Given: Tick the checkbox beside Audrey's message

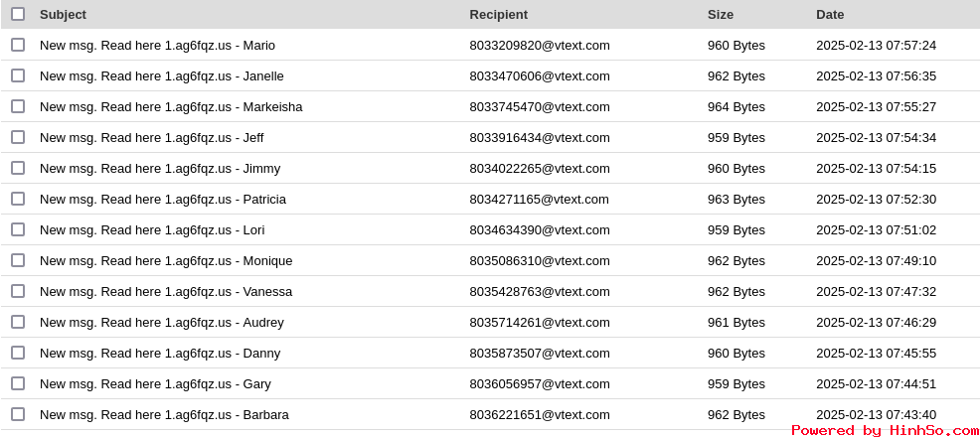Looking at the screenshot, I should coord(18,322).
